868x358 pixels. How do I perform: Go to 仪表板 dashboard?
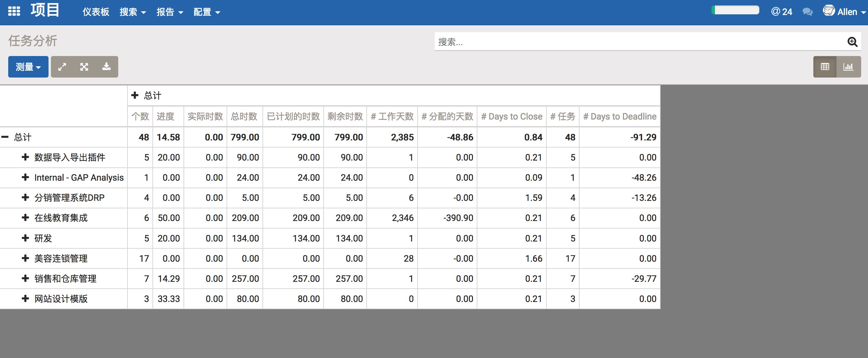[96, 12]
